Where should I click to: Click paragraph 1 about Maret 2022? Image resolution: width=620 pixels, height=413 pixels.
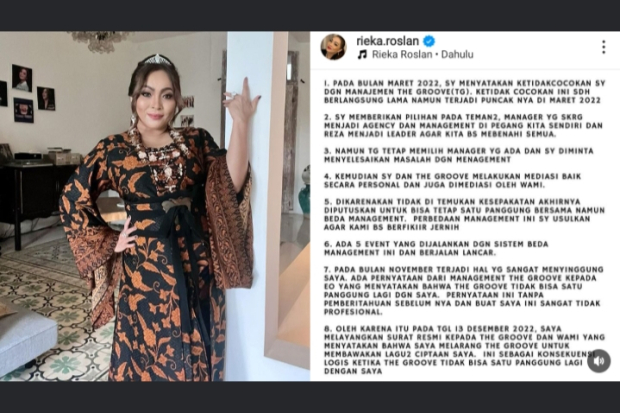(464, 92)
